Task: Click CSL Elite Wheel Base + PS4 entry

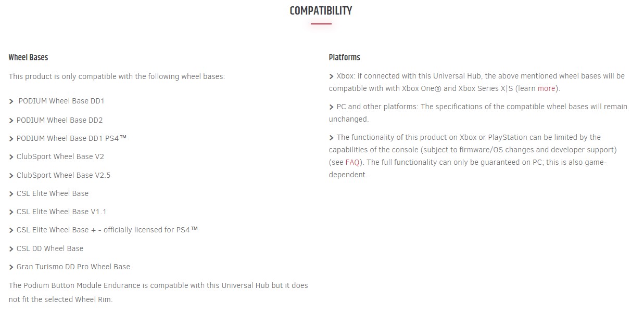Action: 107,230
